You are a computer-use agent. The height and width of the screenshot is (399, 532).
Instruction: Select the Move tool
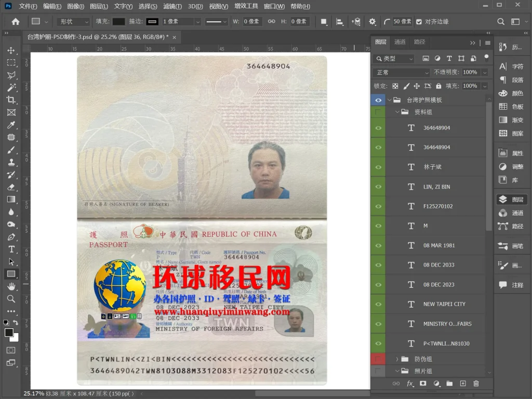(11, 50)
